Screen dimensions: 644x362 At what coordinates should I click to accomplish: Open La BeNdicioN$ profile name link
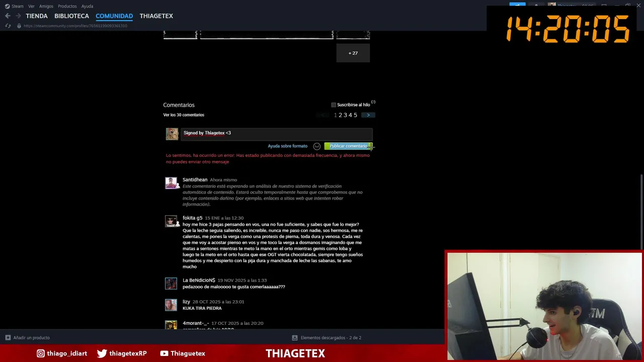199,280
